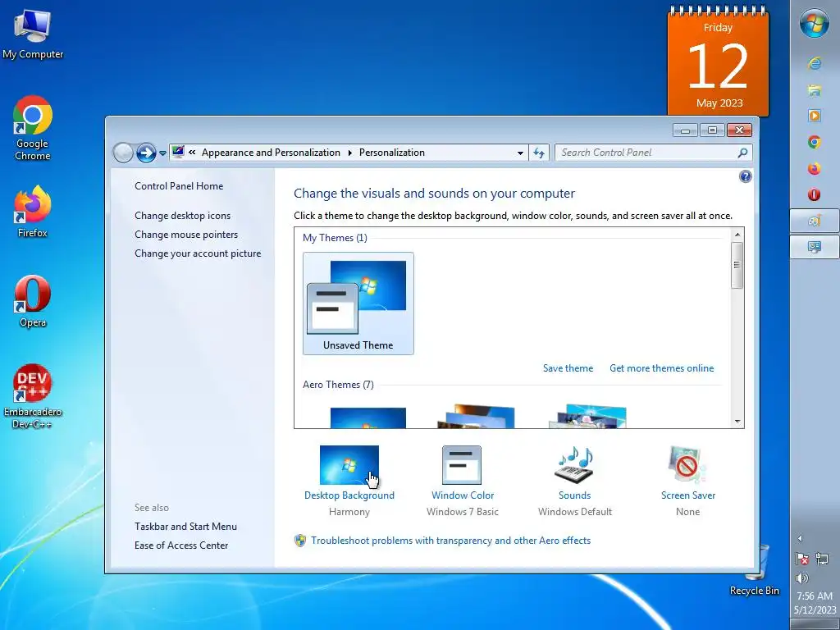Image resolution: width=840 pixels, height=630 pixels.
Task: Click the Windows Start orb
Action: (x=815, y=23)
